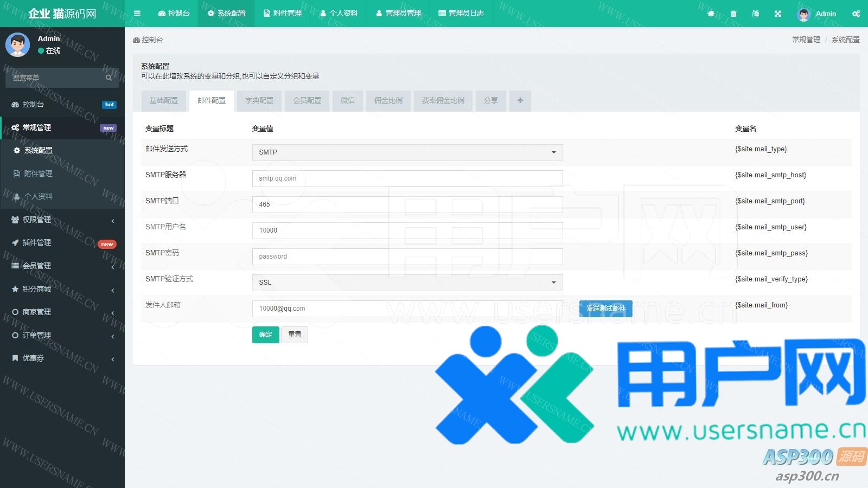Screen dimensions: 868x488
Task: Open the 邮件发送方式 SMTP dropdown
Action: [407, 152]
